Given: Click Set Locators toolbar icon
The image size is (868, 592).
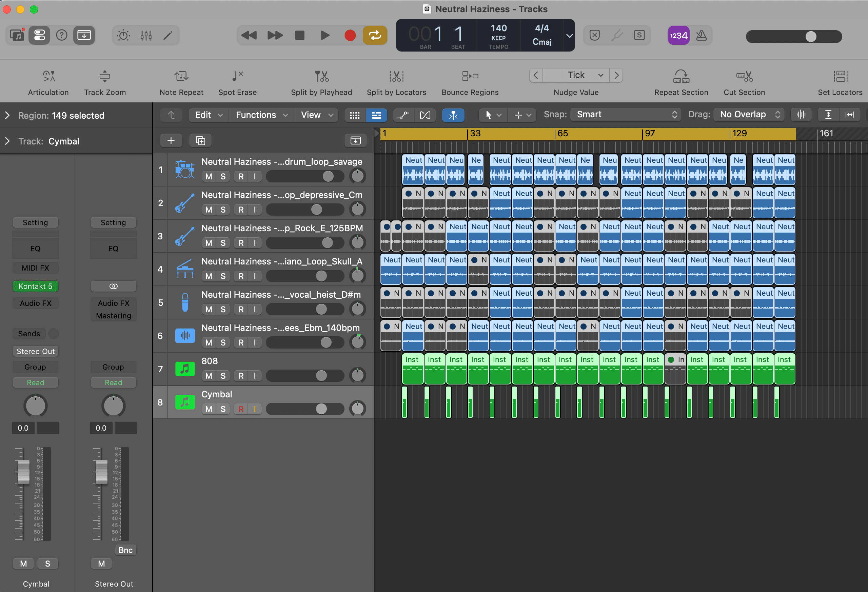Looking at the screenshot, I should [840, 76].
